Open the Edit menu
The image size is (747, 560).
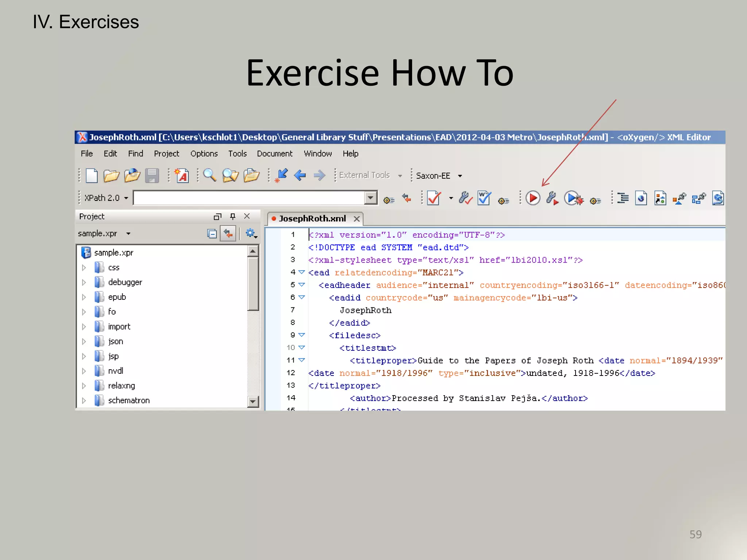tap(110, 153)
